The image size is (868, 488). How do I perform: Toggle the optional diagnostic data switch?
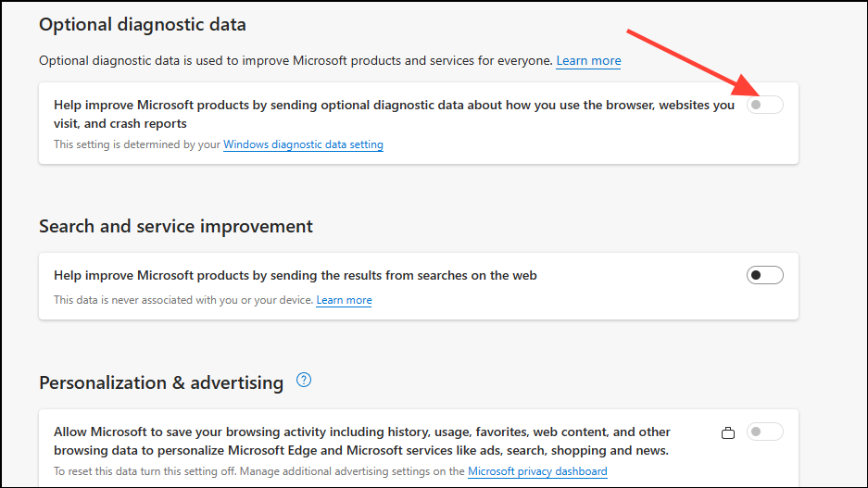tap(764, 105)
